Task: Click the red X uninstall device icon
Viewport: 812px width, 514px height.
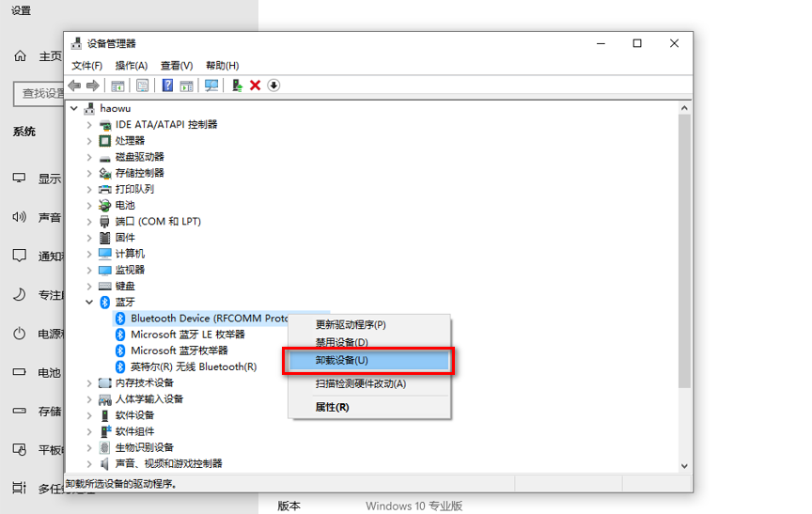Action: click(255, 86)
